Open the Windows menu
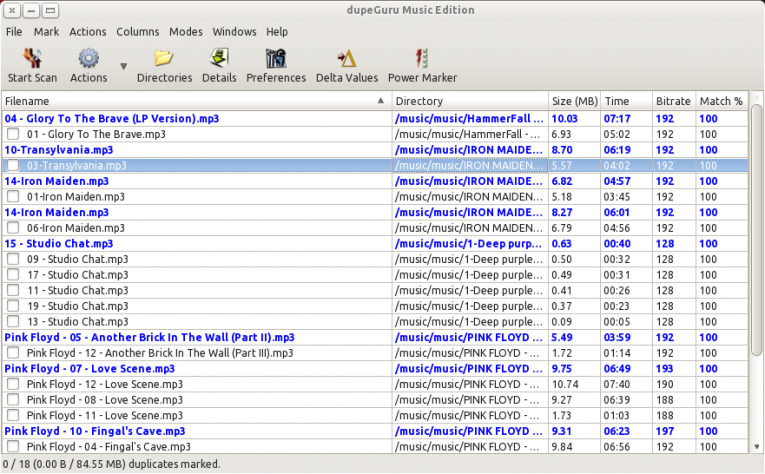The image size is (765, 474). pyautogui.click(x=234, y=32)
